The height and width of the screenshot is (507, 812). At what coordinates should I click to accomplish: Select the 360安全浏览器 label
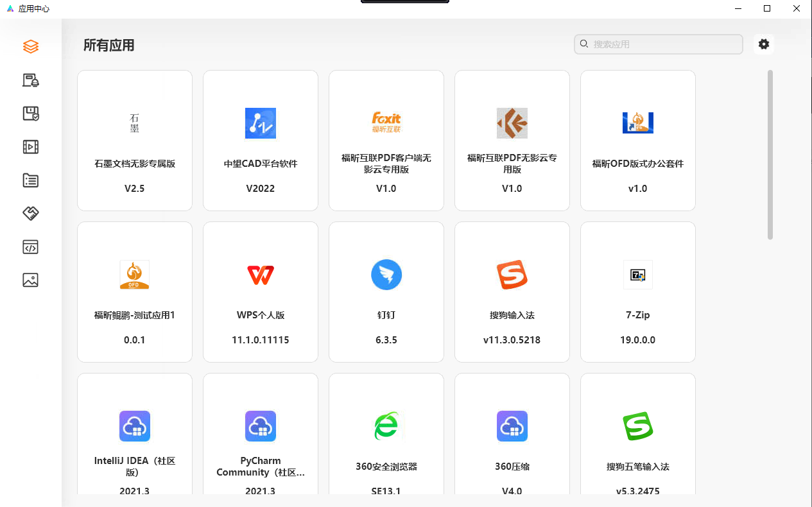[x=386, y=467]
